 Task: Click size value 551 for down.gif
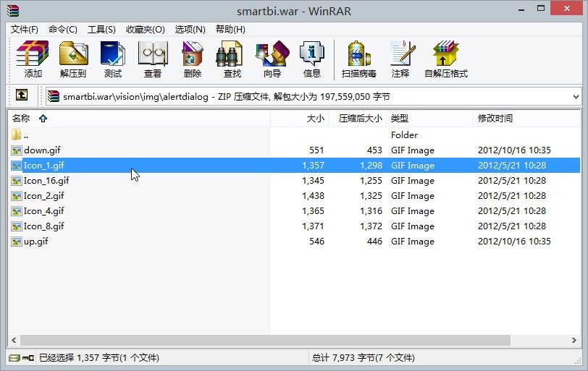click(x=316, y=150)
